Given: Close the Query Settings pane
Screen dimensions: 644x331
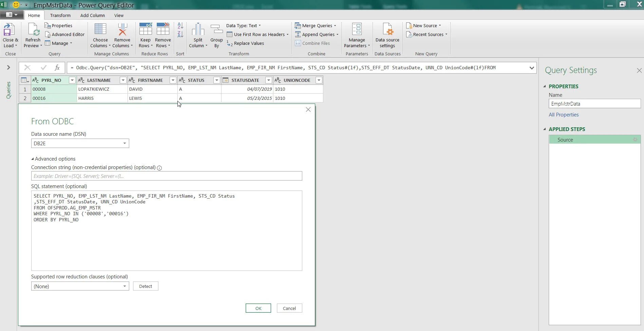Looking at the screenshot, I should tap(639, 70).
